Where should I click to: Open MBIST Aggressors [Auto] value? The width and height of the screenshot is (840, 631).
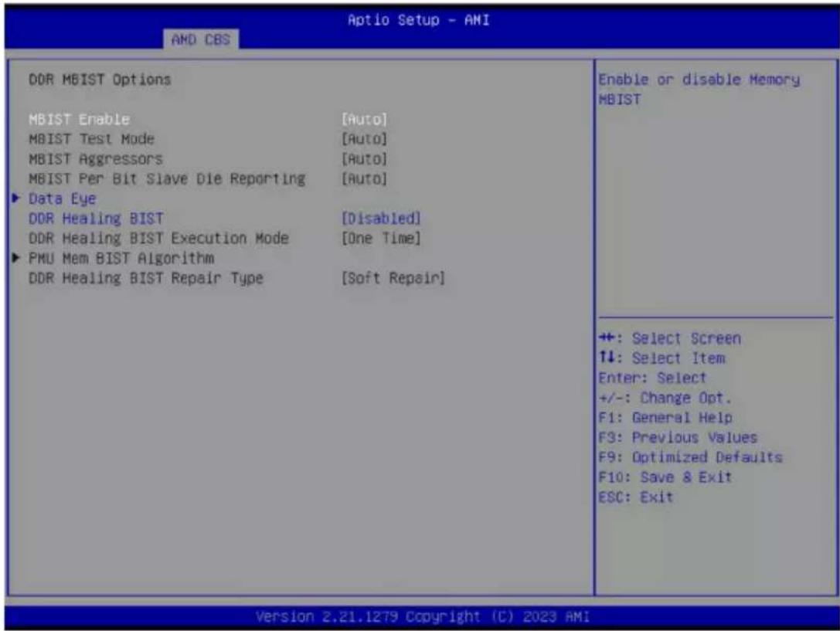pos(364,159)
